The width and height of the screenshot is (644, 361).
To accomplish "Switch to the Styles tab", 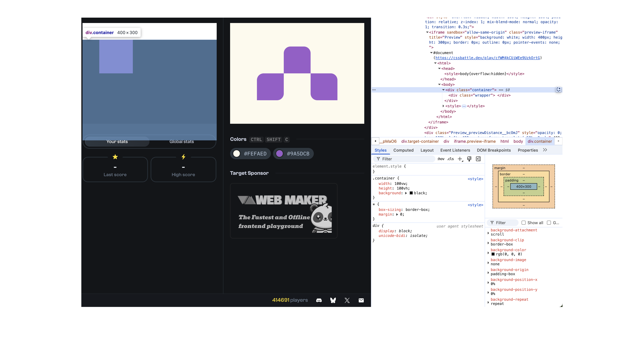I will pyautogui.click(x=381, y=150).
